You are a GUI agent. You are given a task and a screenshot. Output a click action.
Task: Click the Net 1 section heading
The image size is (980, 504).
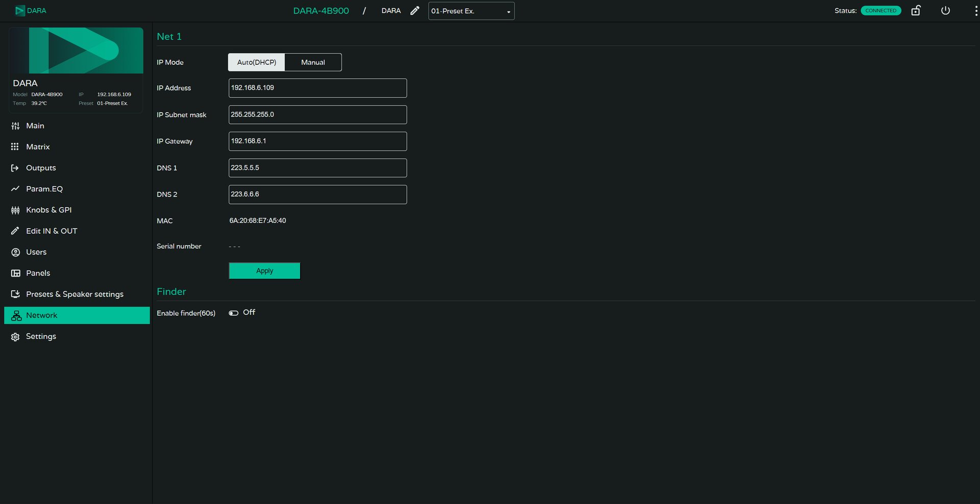[169, 37]
